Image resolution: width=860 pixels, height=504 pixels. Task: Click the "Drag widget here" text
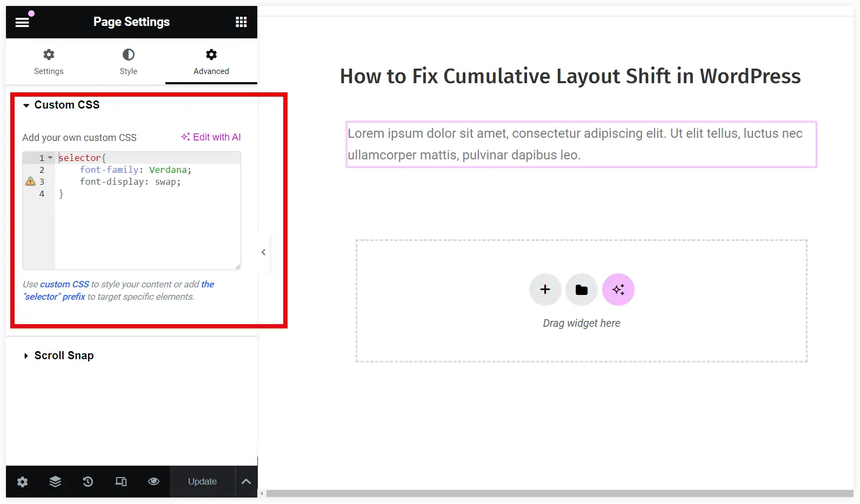pyautogui.click(x=582, y=323)
